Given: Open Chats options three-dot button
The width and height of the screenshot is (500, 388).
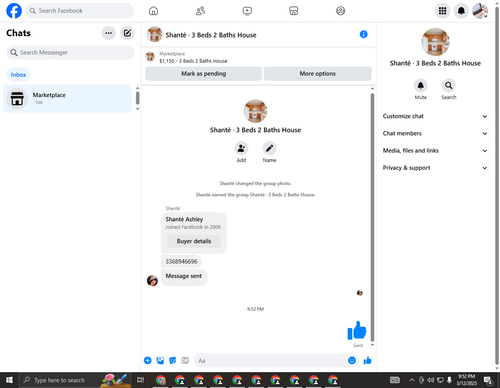Looking at the screenshot, I should (x=108, y=33).
